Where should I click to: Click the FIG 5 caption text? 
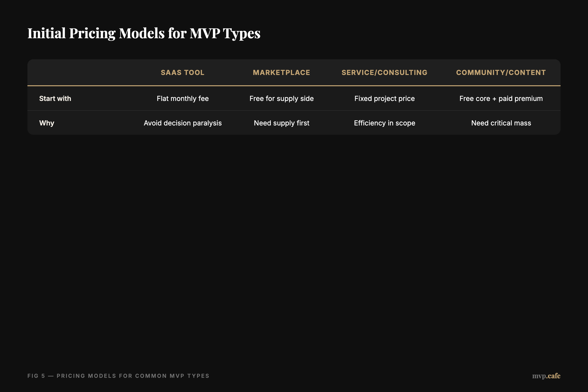pos(118,376)
